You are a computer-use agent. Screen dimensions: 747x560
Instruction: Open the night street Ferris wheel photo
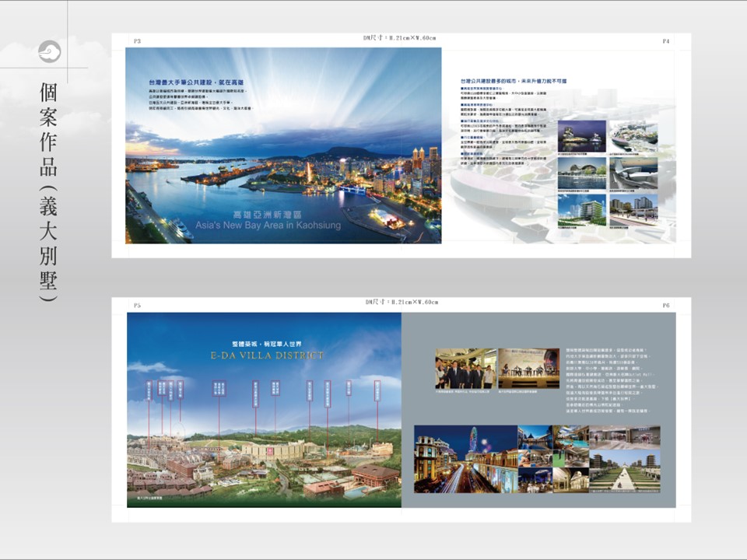point(466,459)
